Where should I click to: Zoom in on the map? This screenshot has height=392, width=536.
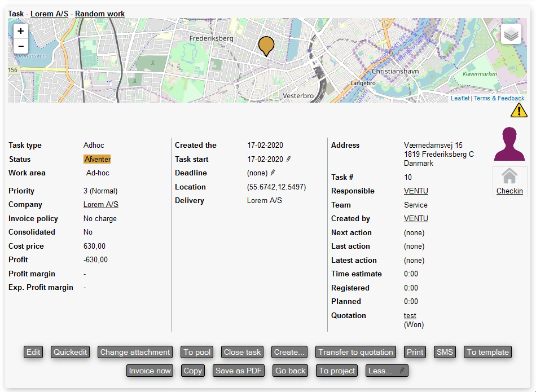(21, 31)
